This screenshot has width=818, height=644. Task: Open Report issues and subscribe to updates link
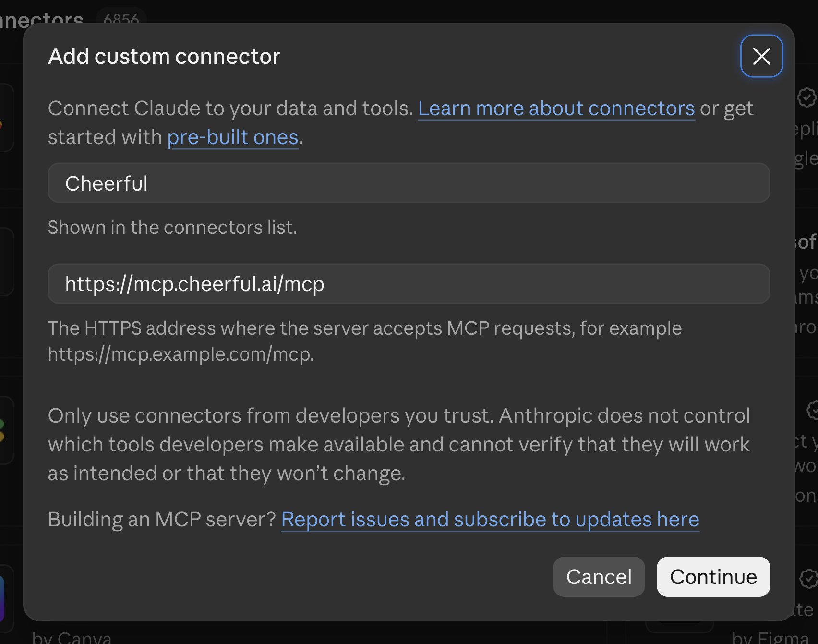tap(490, 520)
